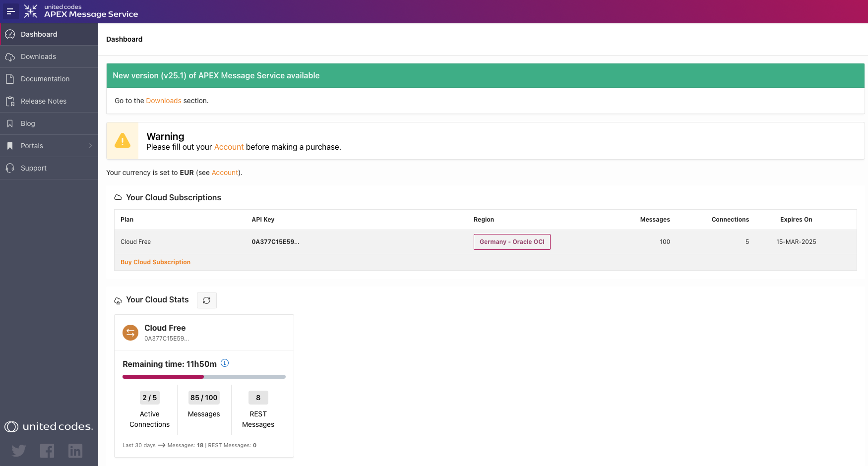Click the yellow warning triangle icon
Screen dimensions: 868x466
click(123, 141)
